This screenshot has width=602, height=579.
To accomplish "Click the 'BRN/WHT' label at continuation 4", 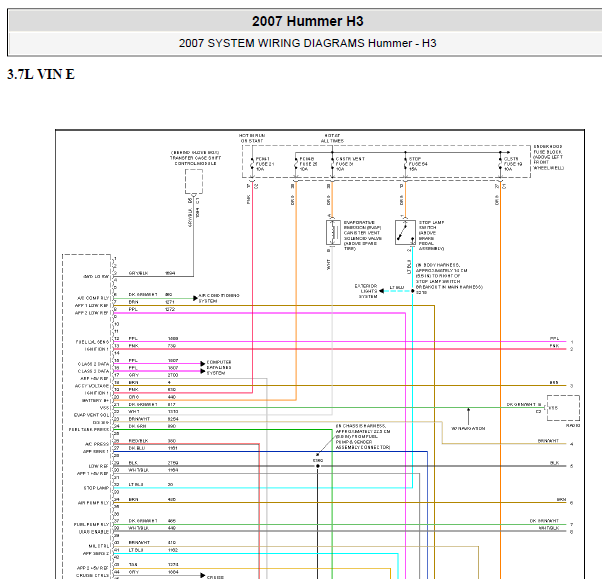I will (548, 441).
